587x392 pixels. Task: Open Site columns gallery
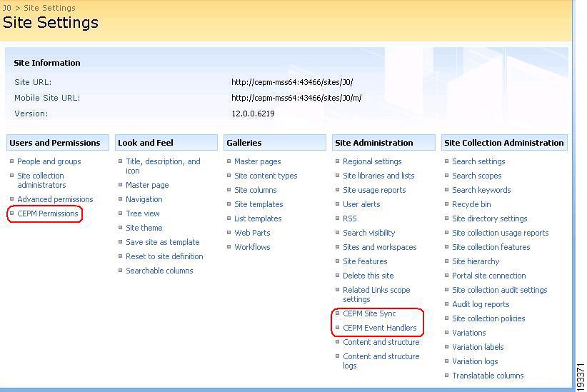point(256,190)
